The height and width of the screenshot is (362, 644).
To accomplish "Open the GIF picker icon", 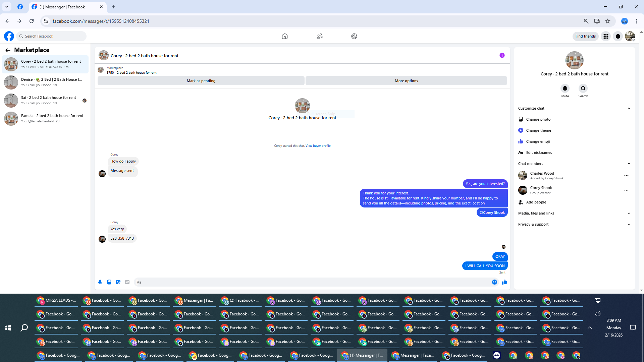I will point(127,282).
